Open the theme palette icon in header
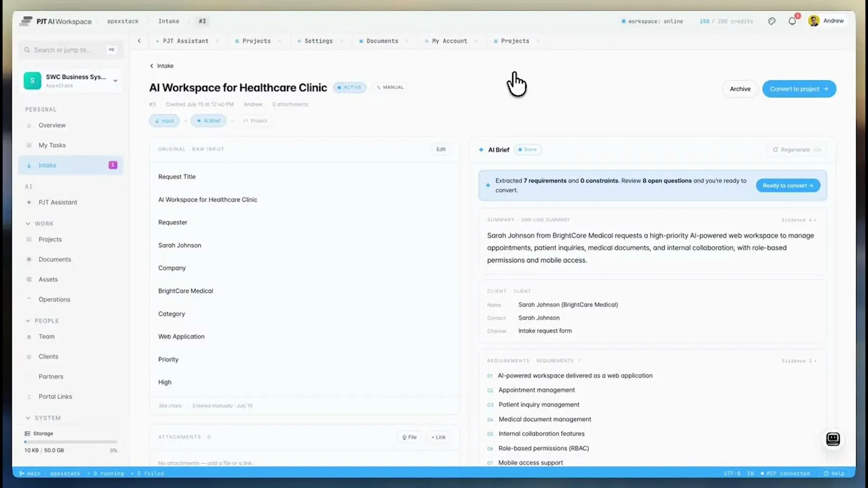The image size is (868, 488). [771, 21]
